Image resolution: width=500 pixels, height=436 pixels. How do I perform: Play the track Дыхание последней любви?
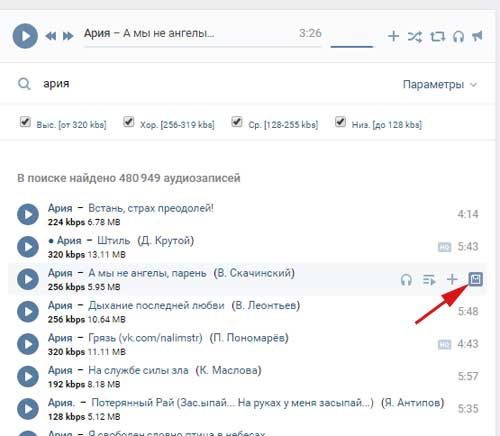coord(28,312)
